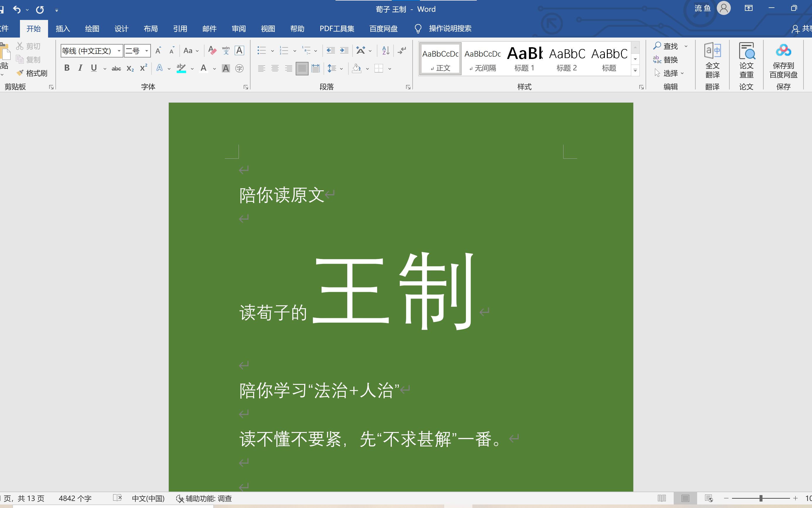Click the user account avatar icon
This screenshot has height=508, width=812.
click(x=724, y=9)
